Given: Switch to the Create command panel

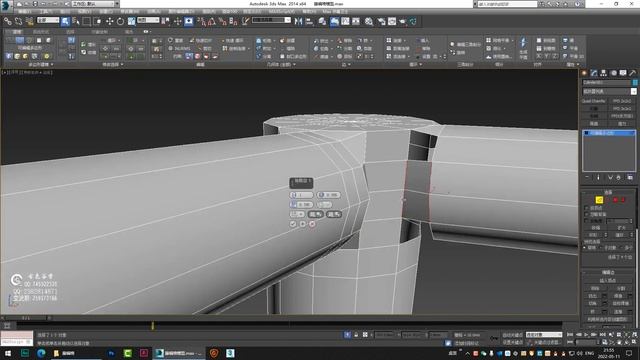Looking at the screenshot, I should click(584, 73).
